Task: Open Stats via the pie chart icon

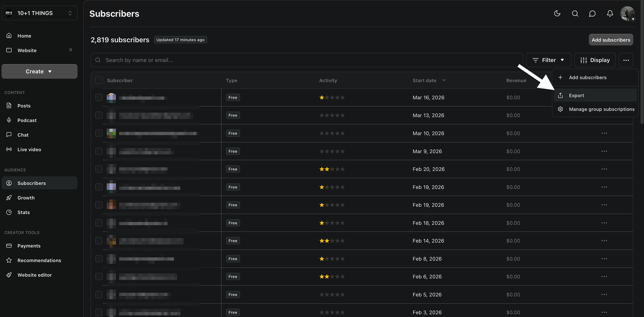Action: coord(9,212)
